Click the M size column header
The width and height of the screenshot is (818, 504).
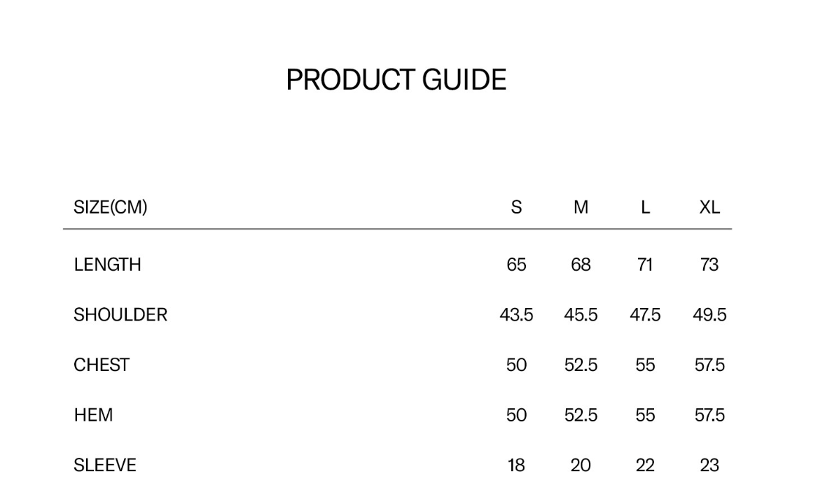(581, 207)
